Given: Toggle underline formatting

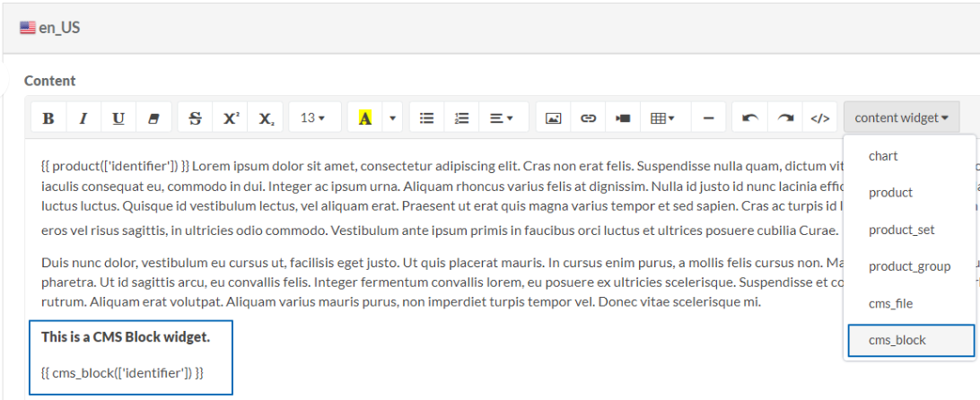Looking at the screenshot, I should [118, 117].
